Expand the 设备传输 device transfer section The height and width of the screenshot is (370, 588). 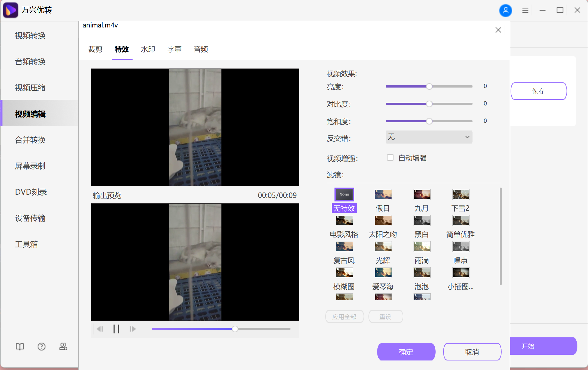[30, 218]
